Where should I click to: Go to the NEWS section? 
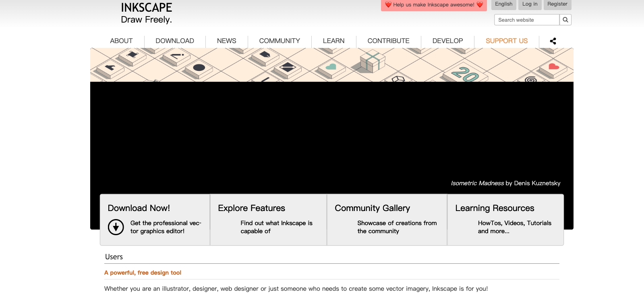pos(227,41)
